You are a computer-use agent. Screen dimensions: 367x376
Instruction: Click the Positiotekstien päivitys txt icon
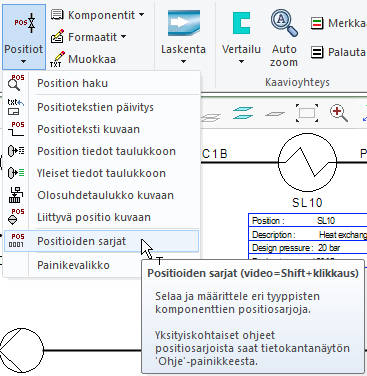pos(16,107)
